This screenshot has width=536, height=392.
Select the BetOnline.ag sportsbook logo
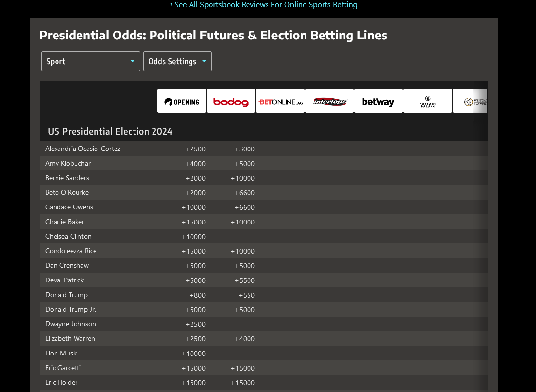click(x=280, y=101)
